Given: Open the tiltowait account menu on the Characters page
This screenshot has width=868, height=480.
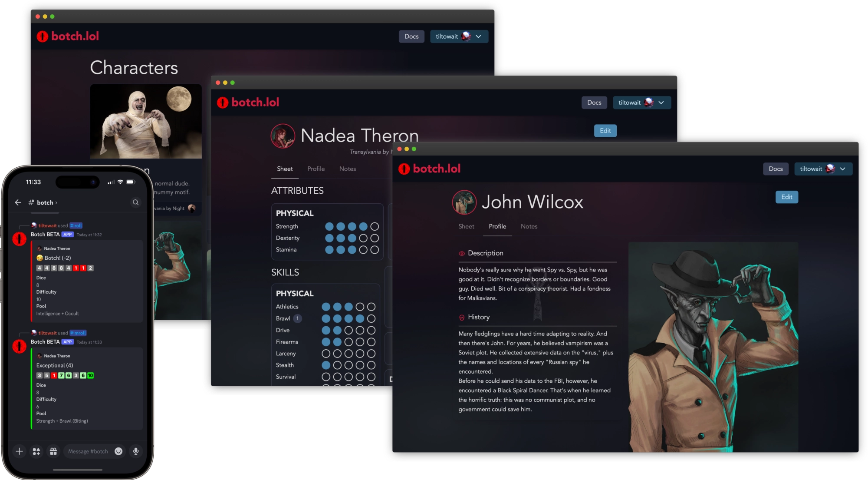Looking at the screenshot, I should click(x=459, y=36).
